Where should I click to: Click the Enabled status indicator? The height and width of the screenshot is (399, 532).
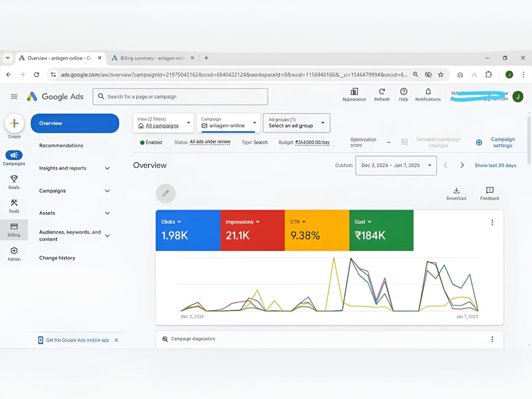point(151,143)
